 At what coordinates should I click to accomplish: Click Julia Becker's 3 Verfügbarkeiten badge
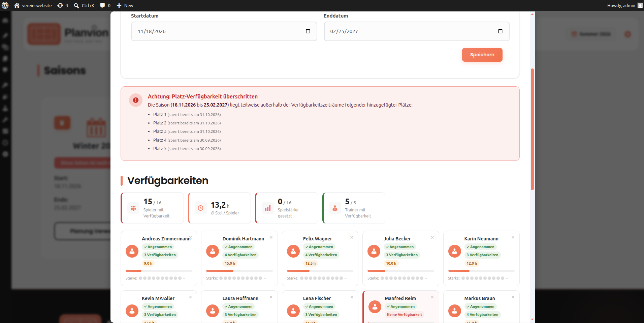[402, 255]
